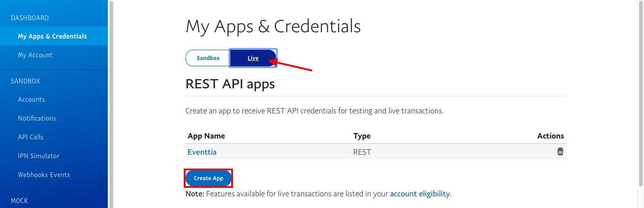The width and height of the screenshot is (644, 208).
Task: Follow the account eligibility link
Action: pyautogui.click(x=419, y=194)
